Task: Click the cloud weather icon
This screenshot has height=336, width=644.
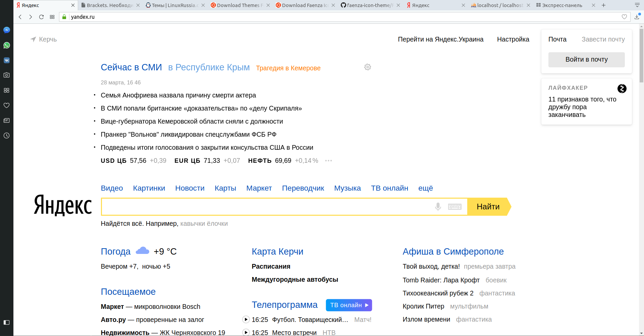Action: click(x=143, y=251)
